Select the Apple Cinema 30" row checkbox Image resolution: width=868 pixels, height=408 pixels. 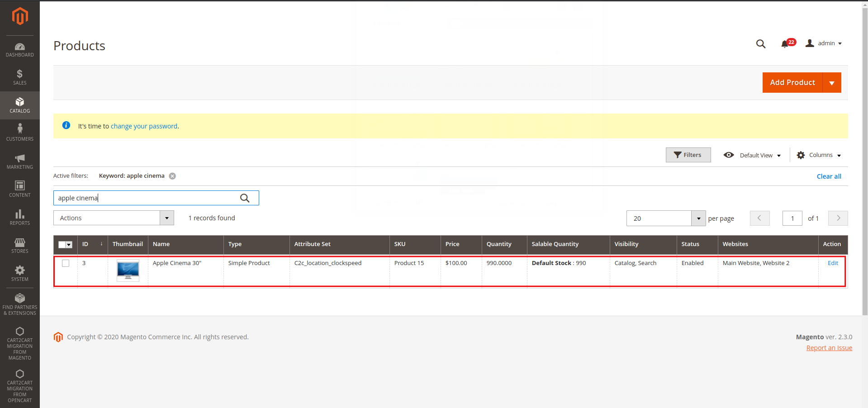(x=66, y=263)
